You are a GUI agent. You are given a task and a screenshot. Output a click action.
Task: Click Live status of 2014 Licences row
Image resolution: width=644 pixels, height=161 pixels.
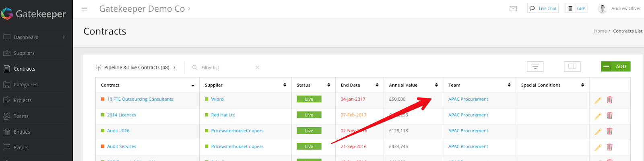(309, 115)
